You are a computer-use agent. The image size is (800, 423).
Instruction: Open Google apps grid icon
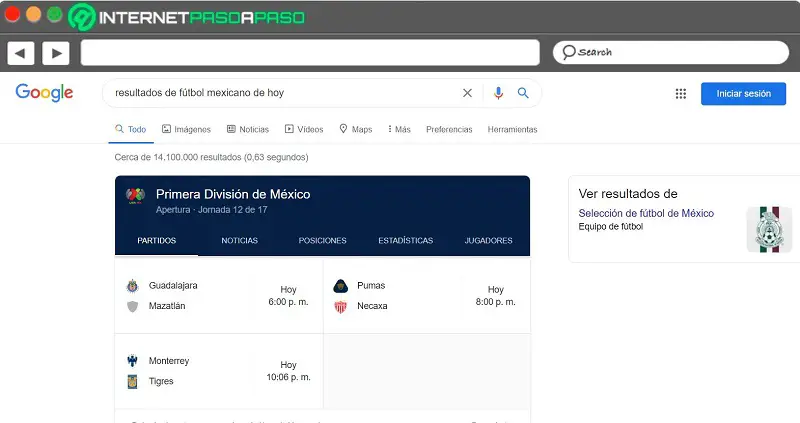tap(681, 93)
